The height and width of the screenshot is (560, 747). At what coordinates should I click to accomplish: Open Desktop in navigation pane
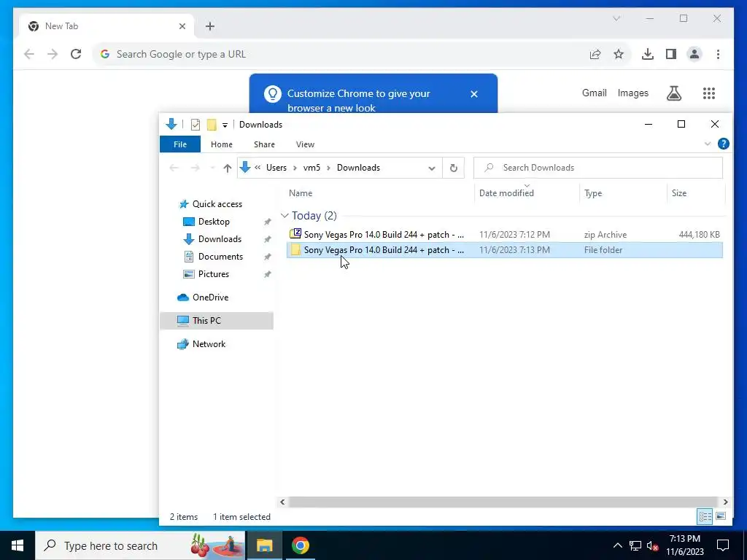[214, 222]
